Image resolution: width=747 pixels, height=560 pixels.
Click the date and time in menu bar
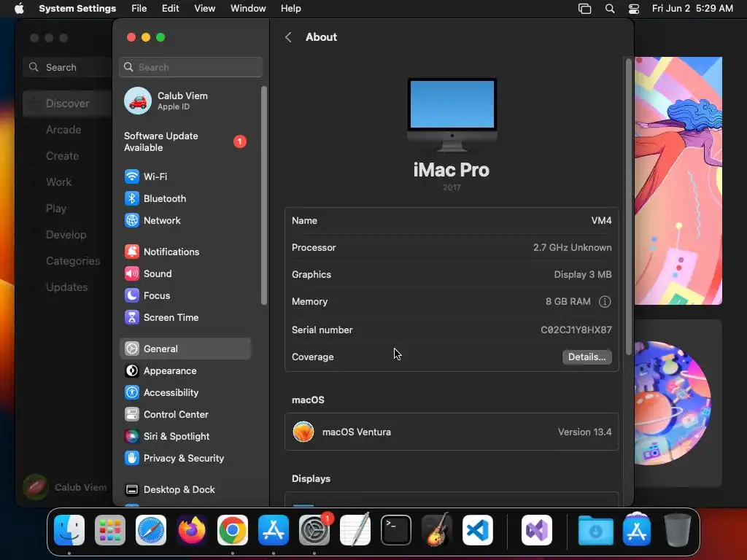(x=692, y=9)
